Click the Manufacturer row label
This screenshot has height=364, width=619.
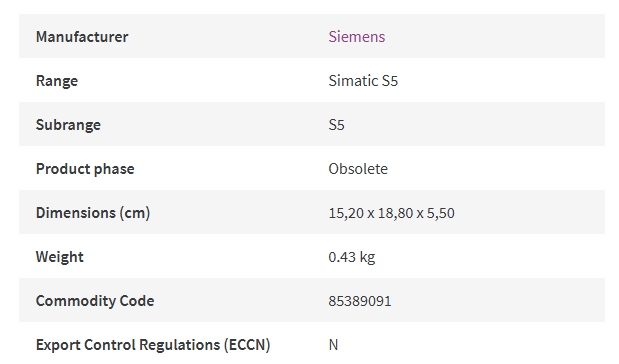click(x=82, y=37)
